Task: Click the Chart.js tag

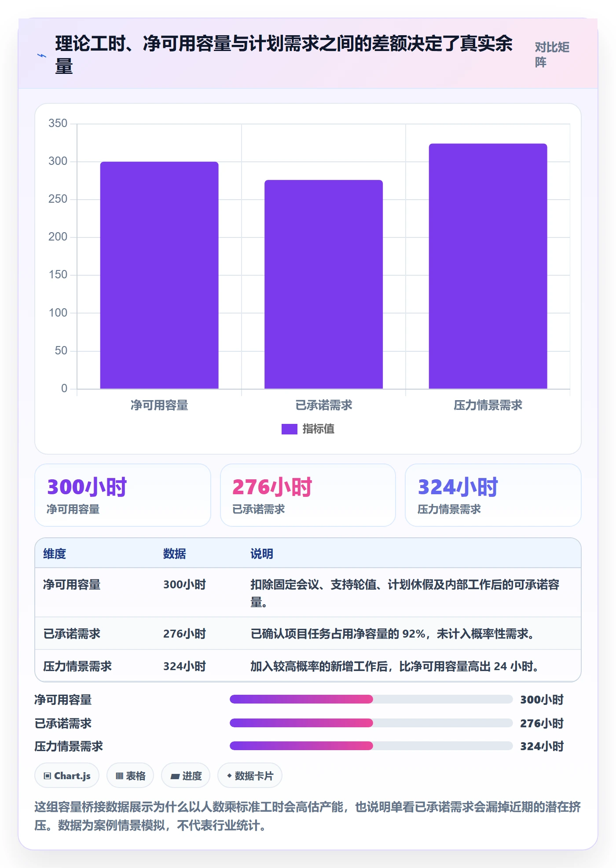Action: click(x=67, y=776)
